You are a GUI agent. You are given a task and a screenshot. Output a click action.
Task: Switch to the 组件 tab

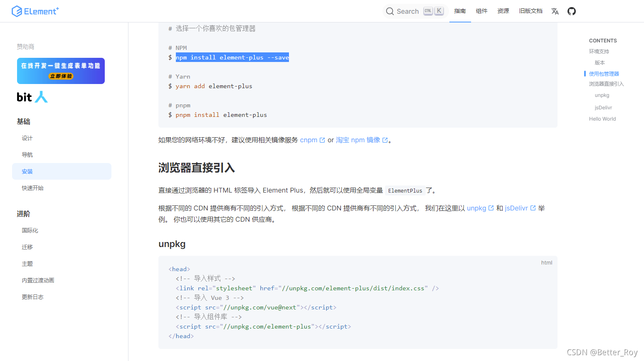point(481,11)
